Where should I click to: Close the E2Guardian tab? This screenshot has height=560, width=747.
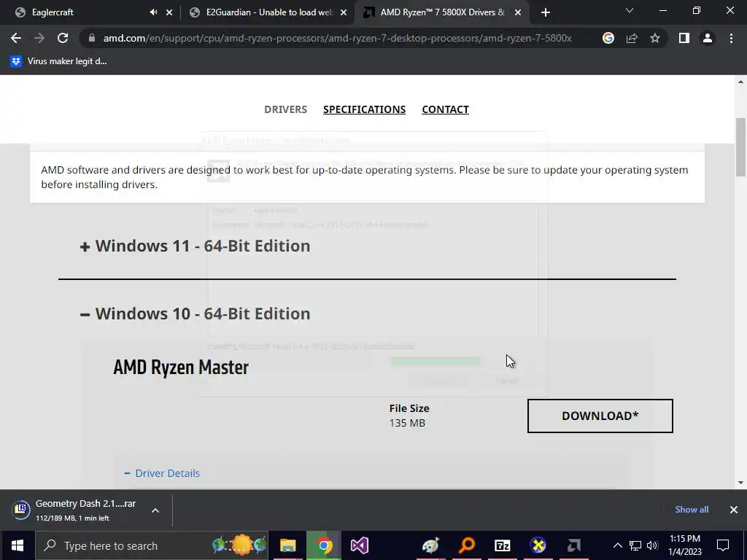pos(344,12)
